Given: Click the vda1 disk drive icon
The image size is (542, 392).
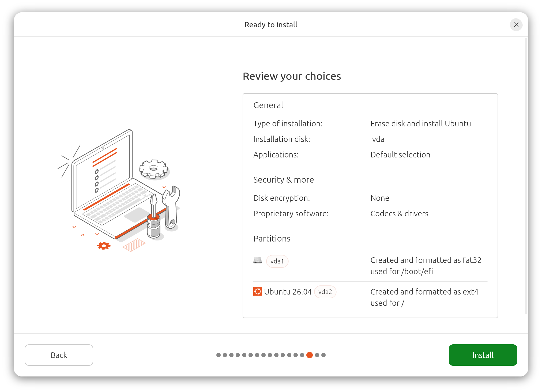Looking at the screenshot, I should coord(258,260).
